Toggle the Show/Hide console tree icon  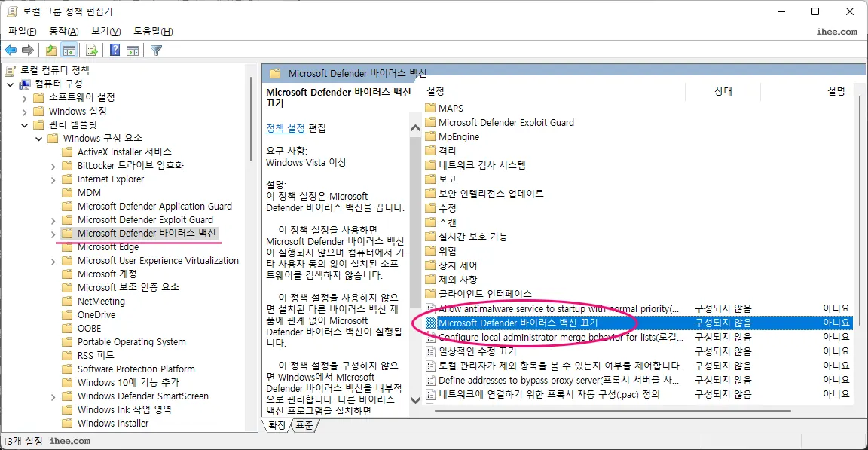[x=69, y=51]
